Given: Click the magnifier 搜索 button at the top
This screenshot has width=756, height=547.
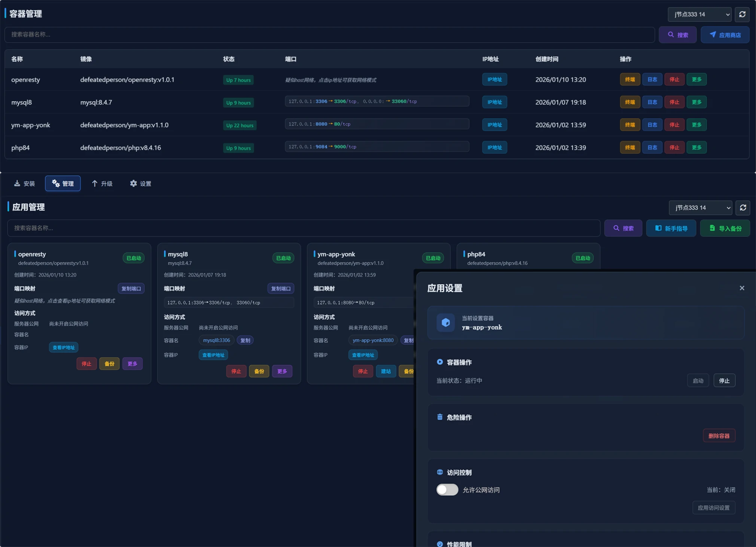Looking at the screenshot, I should click(x=678, y=34).
